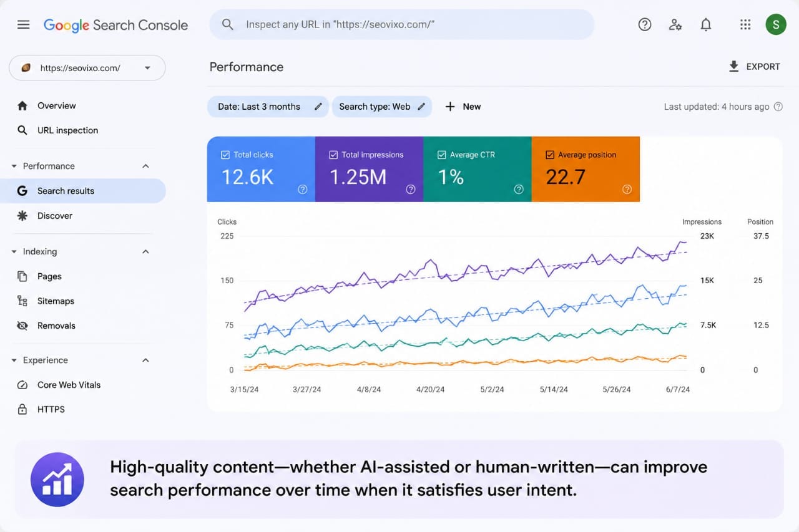Uncheck the Average CTR checkbox
Viewport: 799px width, 532px height.
(442, 155)
